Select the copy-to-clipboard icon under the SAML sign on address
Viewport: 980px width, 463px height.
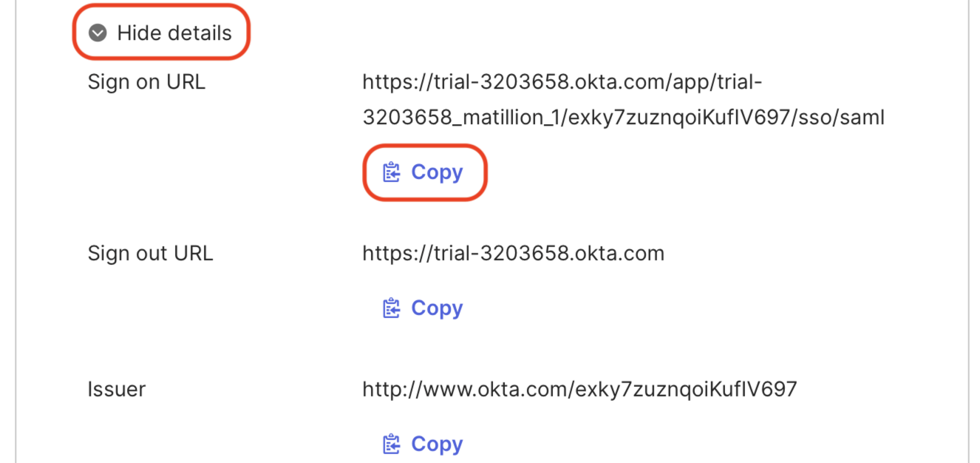tap(391, 172)
